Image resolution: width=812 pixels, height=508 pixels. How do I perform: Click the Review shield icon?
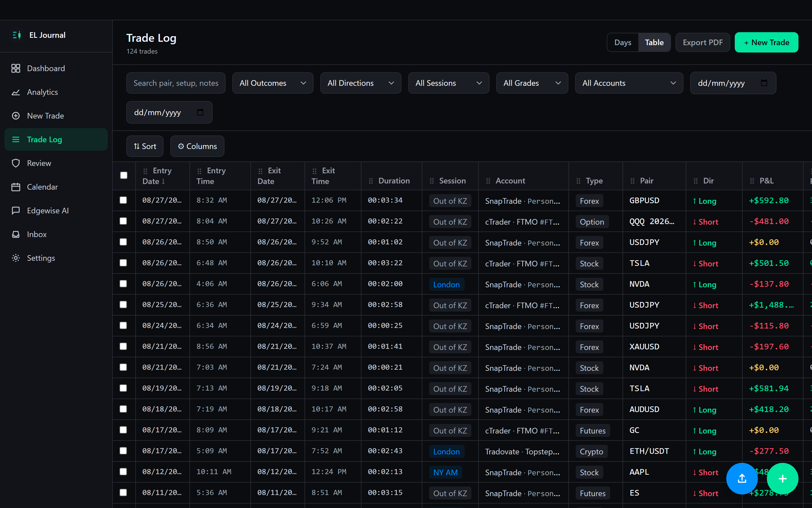(16, 163)
